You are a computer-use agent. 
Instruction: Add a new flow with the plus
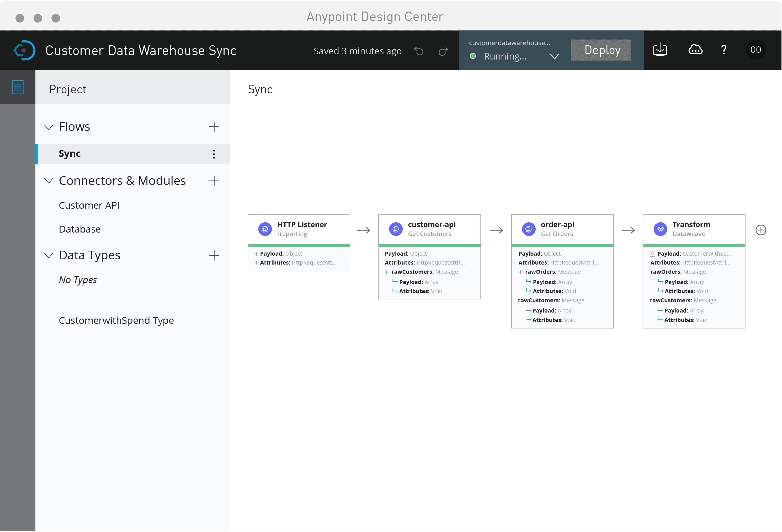[214, 127]
